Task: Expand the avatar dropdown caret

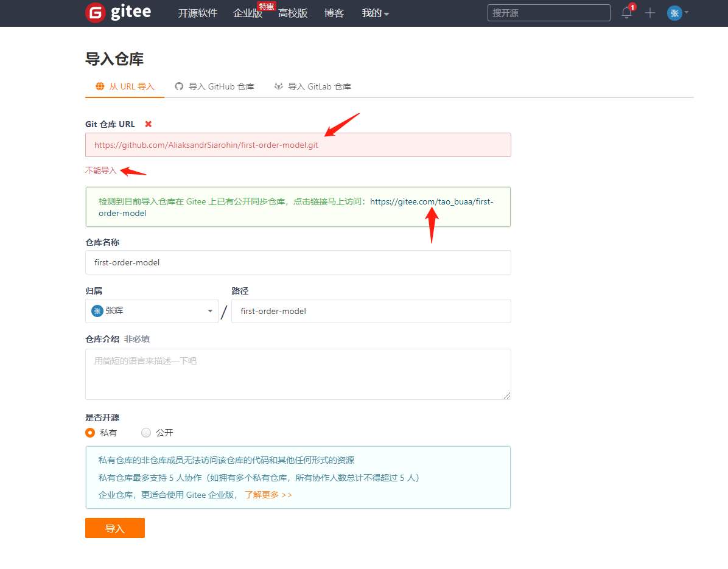Action: pyautogui.click(x=686, y=13)
